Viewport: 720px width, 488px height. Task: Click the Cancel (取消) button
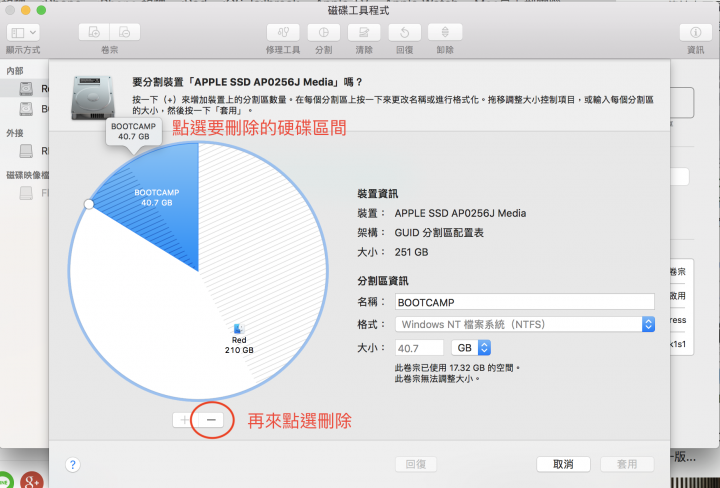[x=563, y=464]
